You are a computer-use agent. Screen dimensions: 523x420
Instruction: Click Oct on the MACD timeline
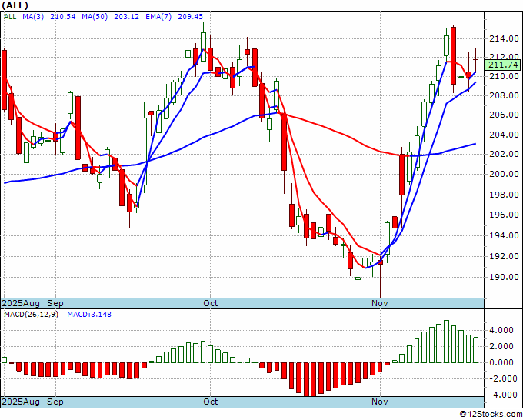point(211,402)
